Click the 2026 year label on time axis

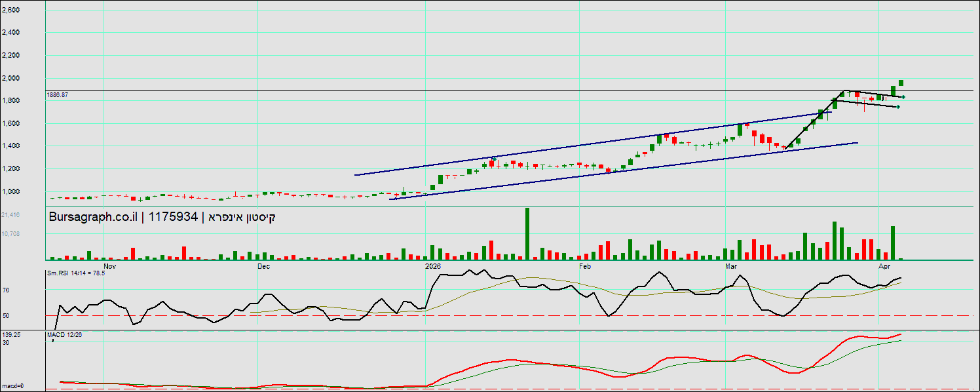[433, 267]
